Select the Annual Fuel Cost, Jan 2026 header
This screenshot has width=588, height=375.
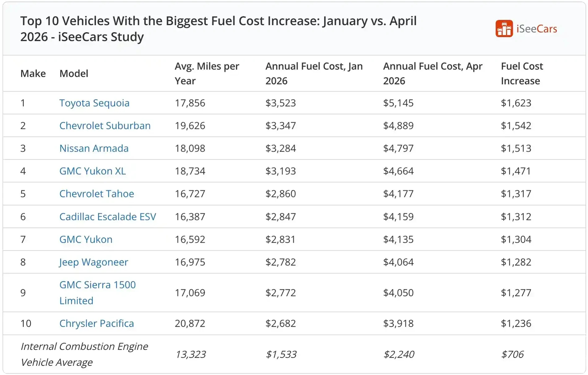pos(314,73)
